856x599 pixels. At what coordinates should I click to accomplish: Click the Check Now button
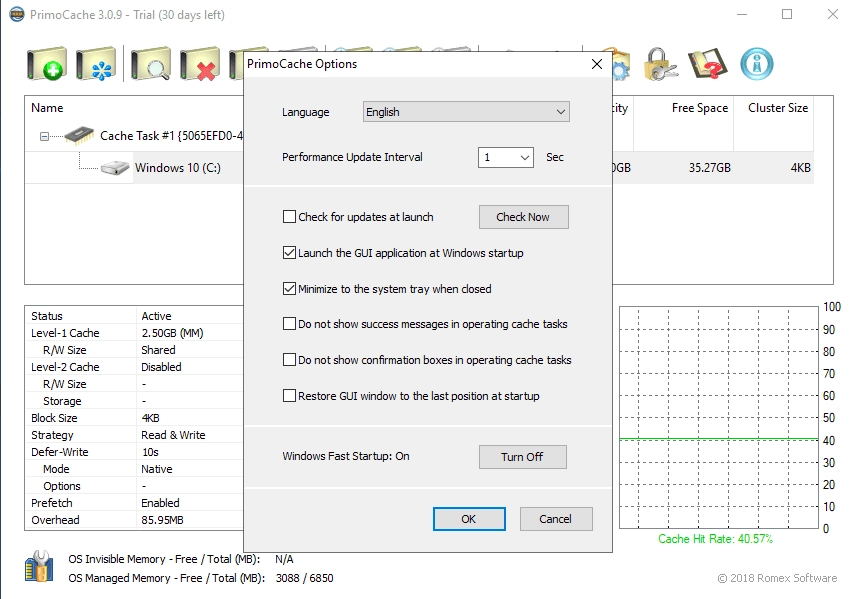(524, 217)
